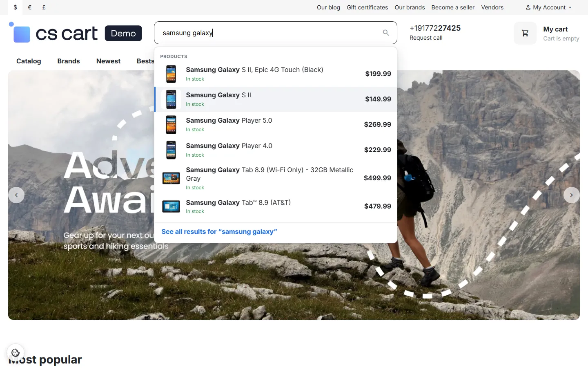Click the $479.99 price
588x368 pixels.
tap(378, 206)
